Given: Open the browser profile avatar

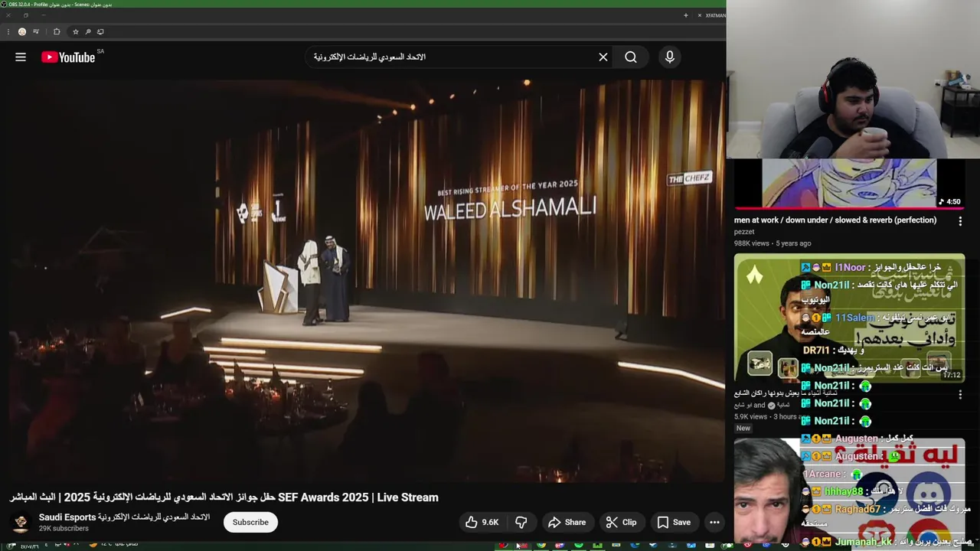Looking at the screenshot, I should pos(22,32).
